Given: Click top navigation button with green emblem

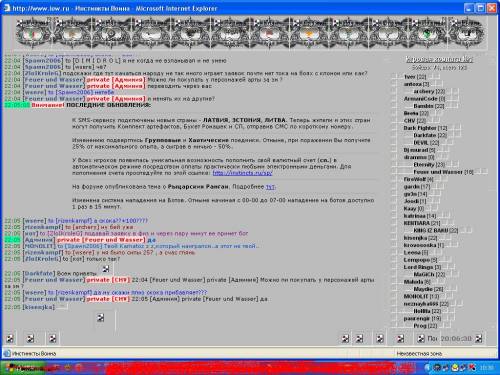Looking at the screenshot, I should [427, 33].
